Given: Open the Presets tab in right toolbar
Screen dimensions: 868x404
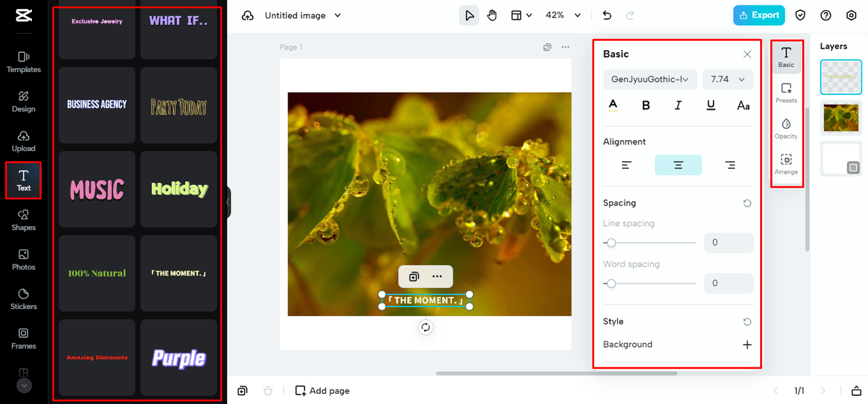Looking at the screenshot, I should pos(786,93).
